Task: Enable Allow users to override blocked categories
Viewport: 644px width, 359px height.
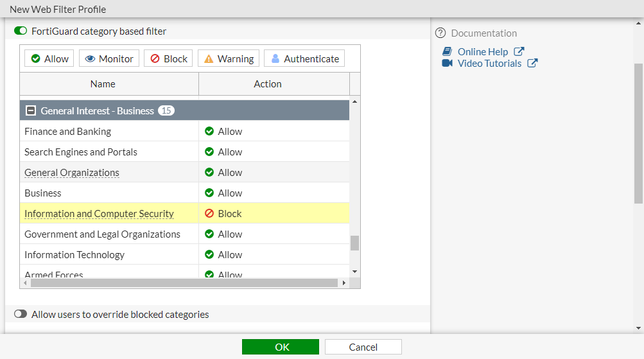Action: pyautogui.click(x=21, y=315)
